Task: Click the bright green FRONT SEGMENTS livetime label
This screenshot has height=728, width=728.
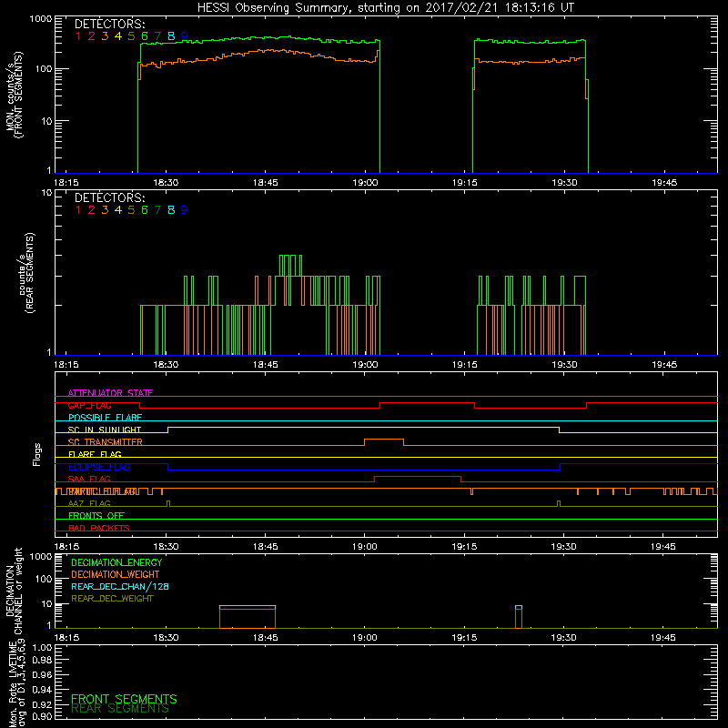Action: click(x=124, y=699)
